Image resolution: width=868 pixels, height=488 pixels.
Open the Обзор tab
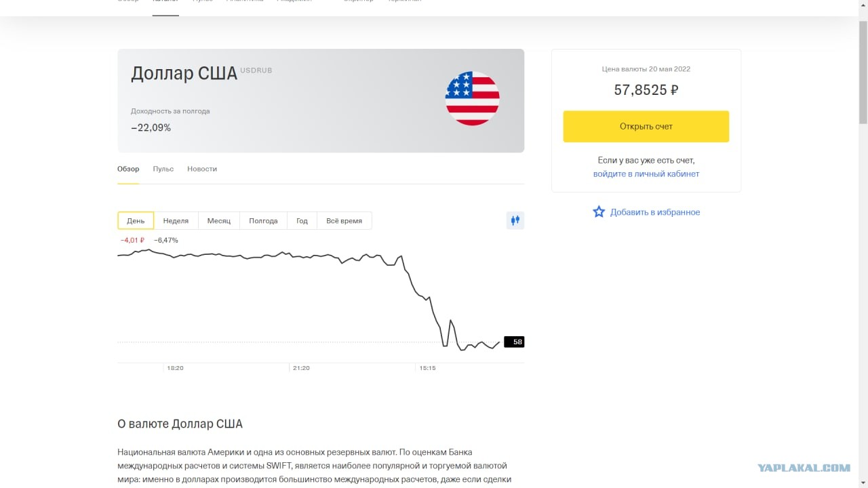pos(128,169)
